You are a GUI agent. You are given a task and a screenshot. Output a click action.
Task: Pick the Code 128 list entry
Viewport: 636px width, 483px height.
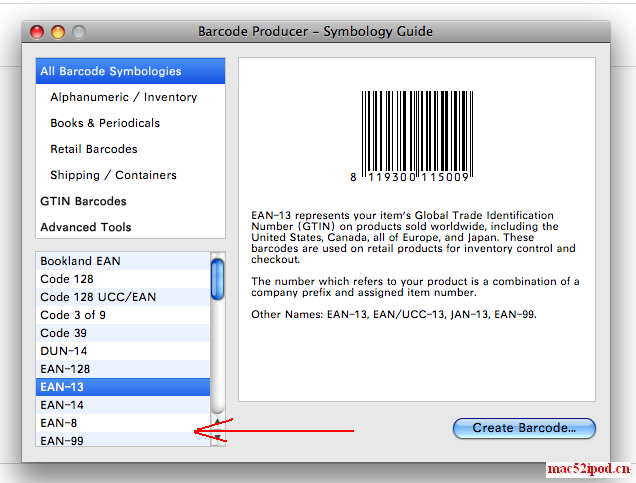coord(123,279)
